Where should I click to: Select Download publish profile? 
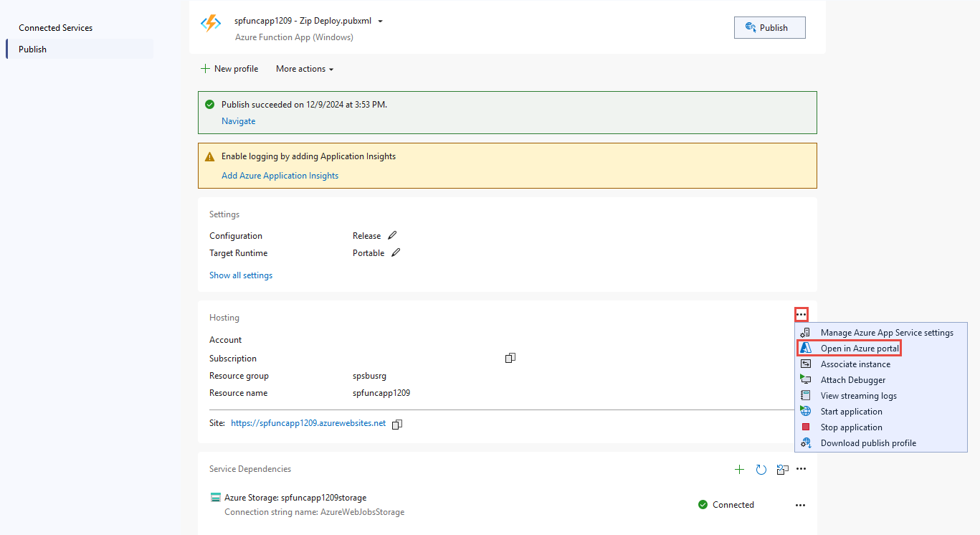point(867,442)
